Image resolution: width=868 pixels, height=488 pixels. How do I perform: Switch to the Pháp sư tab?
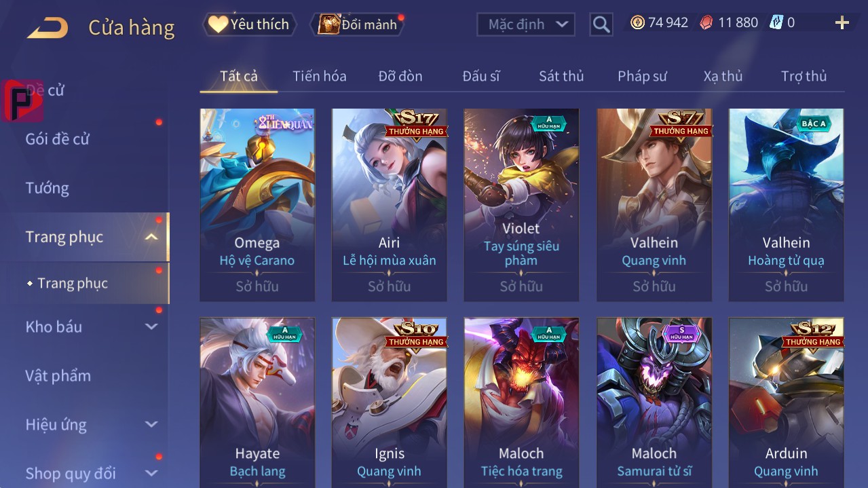(642, 76)
